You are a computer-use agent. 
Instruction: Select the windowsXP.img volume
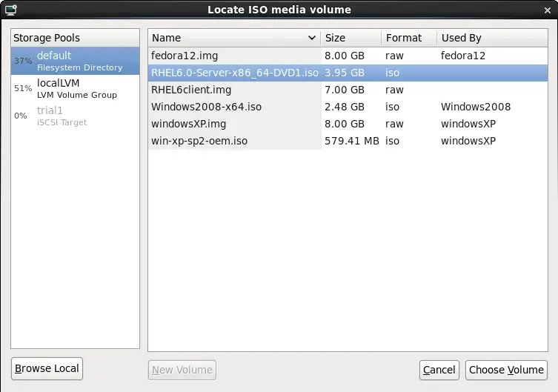pyautogui.click(x=188, y=124)
